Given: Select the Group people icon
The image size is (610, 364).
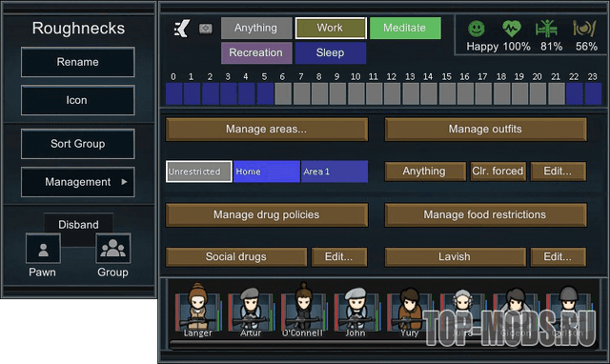Looking at the screenshot, I should (112, 249).
